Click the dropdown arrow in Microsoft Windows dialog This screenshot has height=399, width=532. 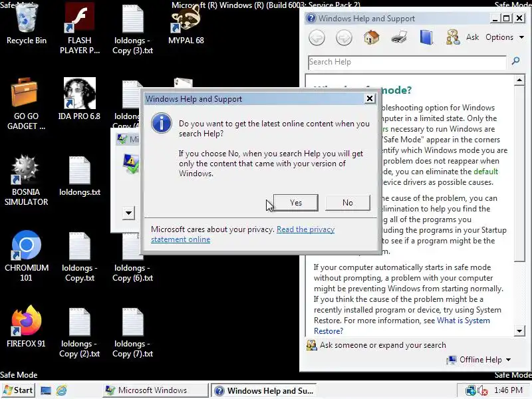coord(128,213)
